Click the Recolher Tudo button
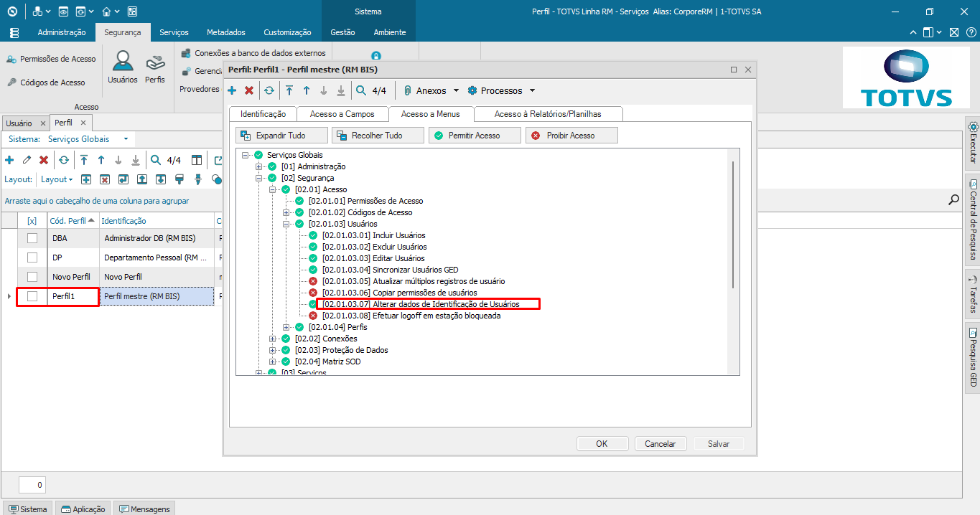 click(378, 136)
